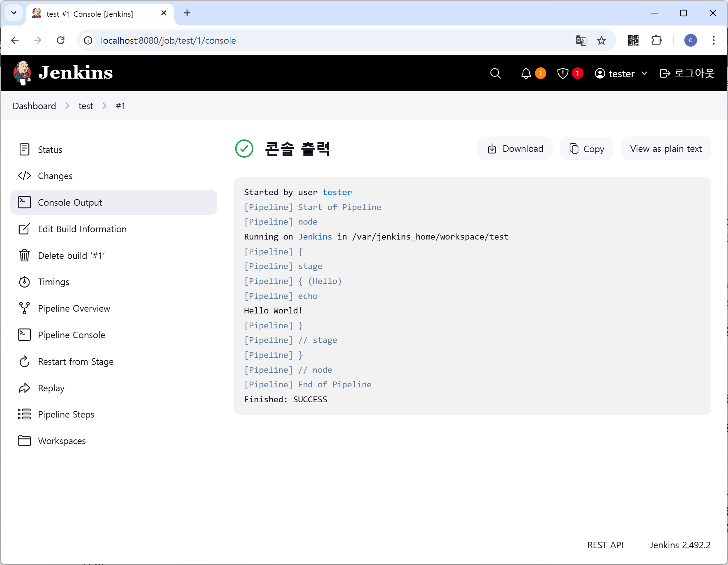Select Restart from Stage sidebar item
Image resolution: width=728 pixels, height=565 pixels.
(76, 361)
